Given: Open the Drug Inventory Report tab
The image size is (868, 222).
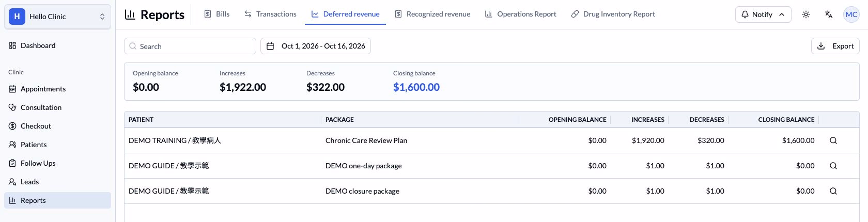Looking at the screenshot, I should (613, 14).
